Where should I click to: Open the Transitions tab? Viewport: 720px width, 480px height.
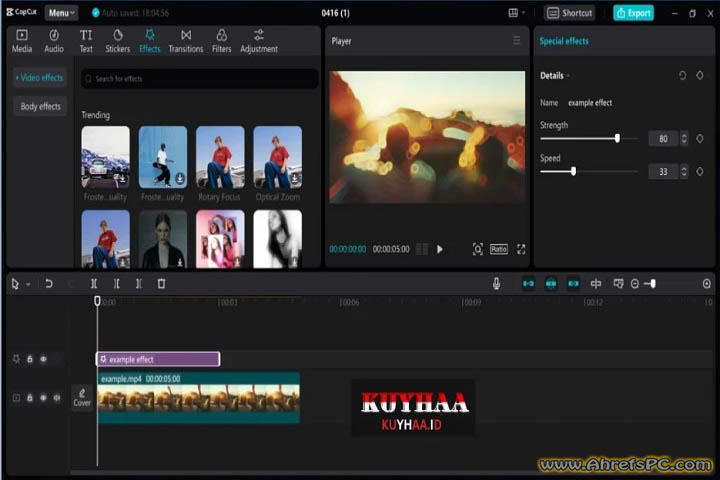pyautogui.click(x=186, y=41)
